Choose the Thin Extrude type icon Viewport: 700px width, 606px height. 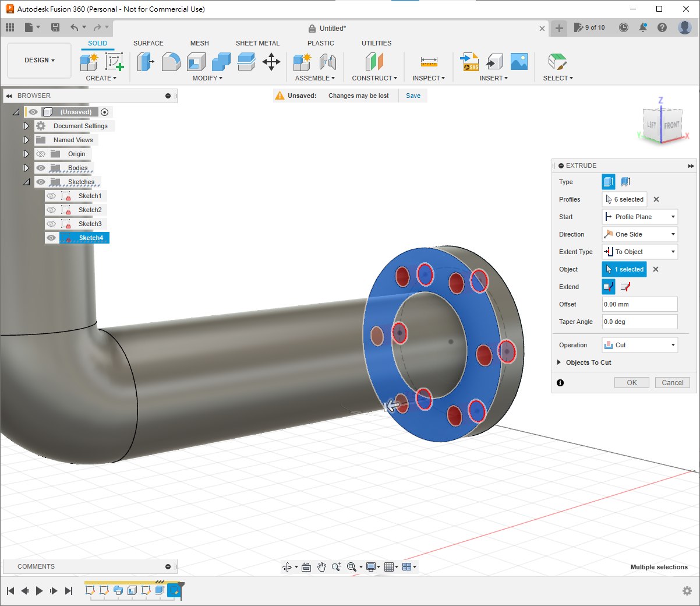tap(625, 182)
